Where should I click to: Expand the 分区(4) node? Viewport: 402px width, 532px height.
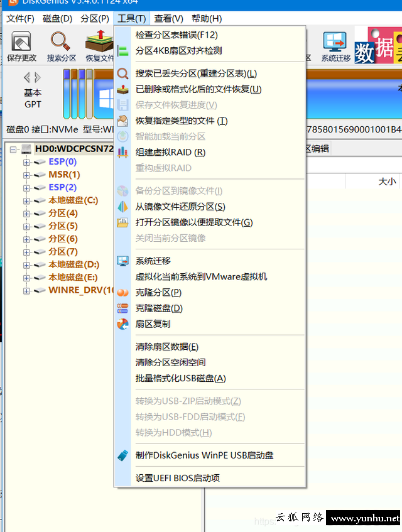(26, 214)
